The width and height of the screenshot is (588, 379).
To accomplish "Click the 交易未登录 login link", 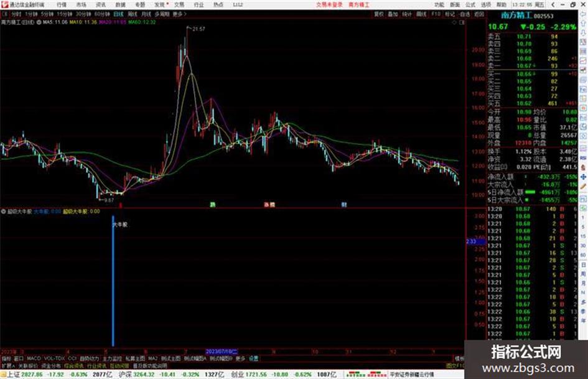I will tap(329, 4).
